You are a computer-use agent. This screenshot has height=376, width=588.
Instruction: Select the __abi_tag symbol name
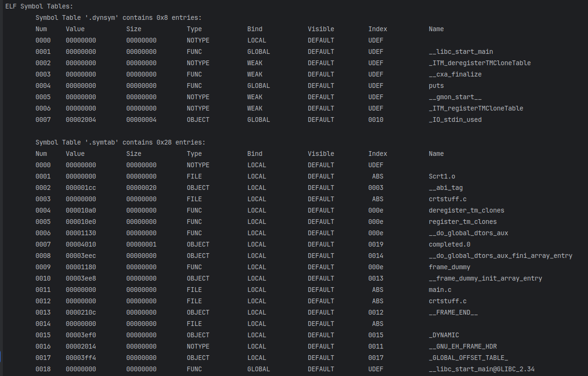pyautogui.click(x=445, y=188)
